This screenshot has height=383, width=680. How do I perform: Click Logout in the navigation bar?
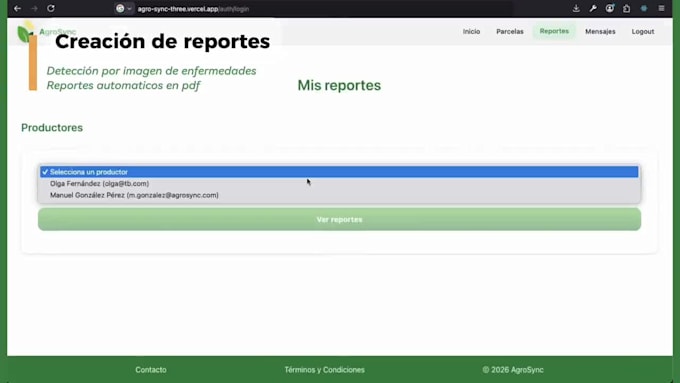click(x=643, y=32)
